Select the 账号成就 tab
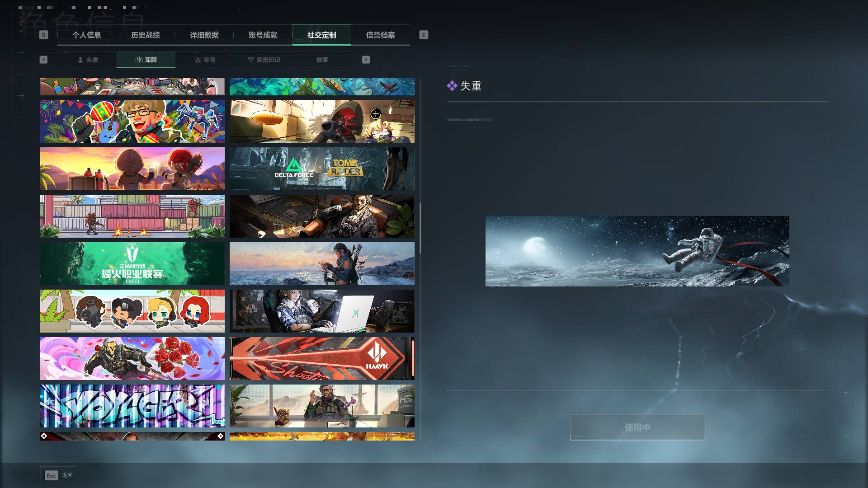This screenshot has width=868, height=488. (x=263, y=35)
